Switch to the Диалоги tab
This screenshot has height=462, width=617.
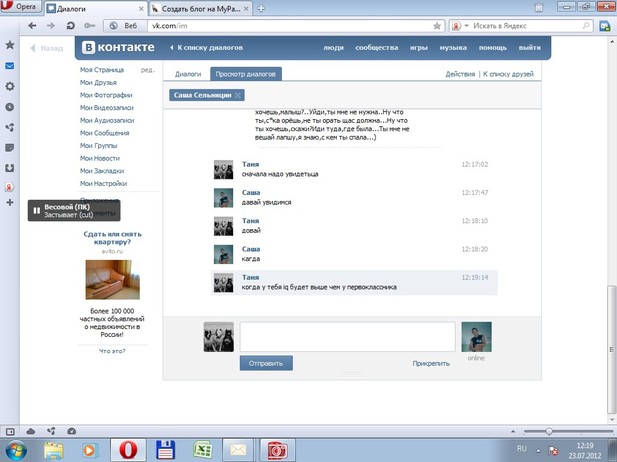(x=95, y=9)
